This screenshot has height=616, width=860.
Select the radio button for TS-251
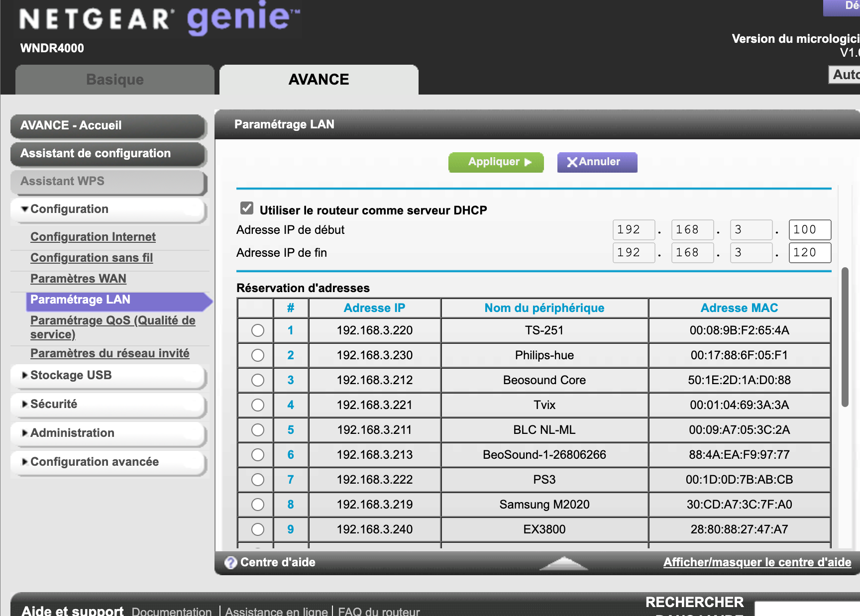pyautogui.click(x=258, y=330)
